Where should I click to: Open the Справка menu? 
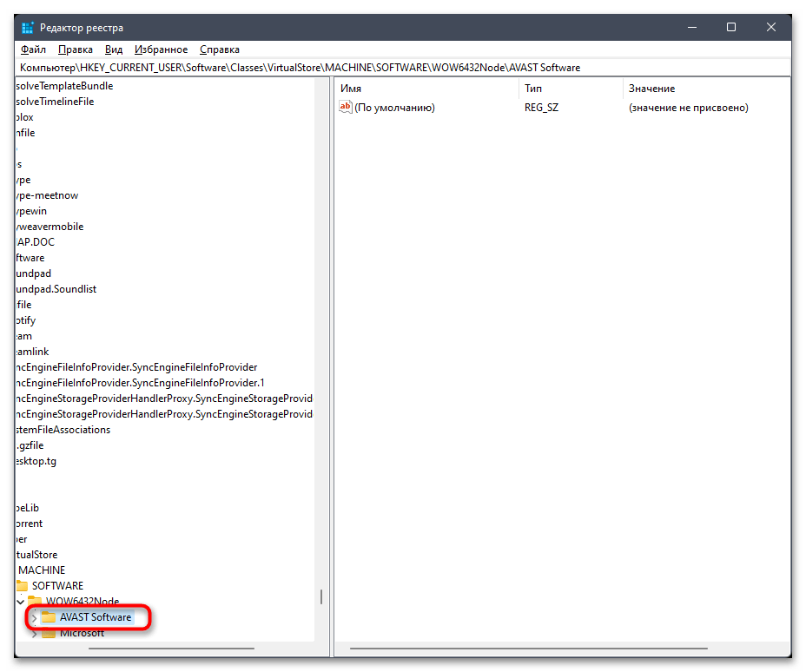click(220, 49)
